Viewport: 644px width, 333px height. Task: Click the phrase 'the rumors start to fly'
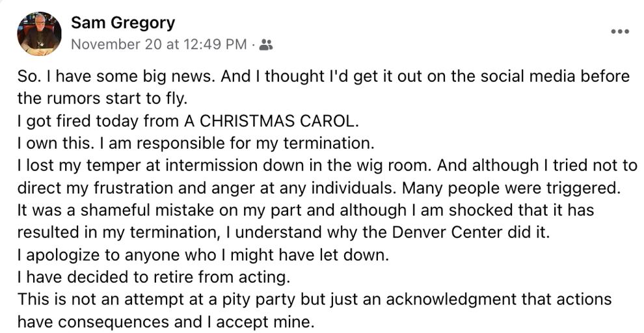coord(102,99)
